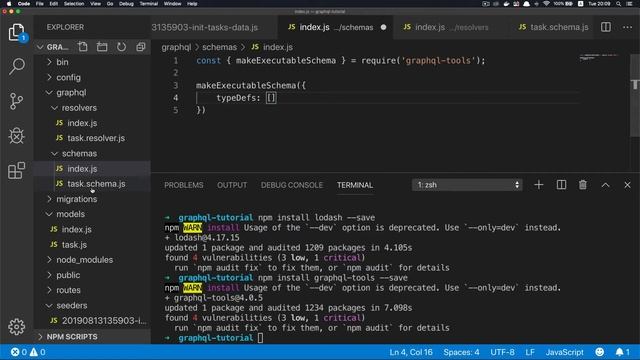Screen dimensions: 640x360
Task: Switch to task.schema.js editor tab
Action: (553, 27)
